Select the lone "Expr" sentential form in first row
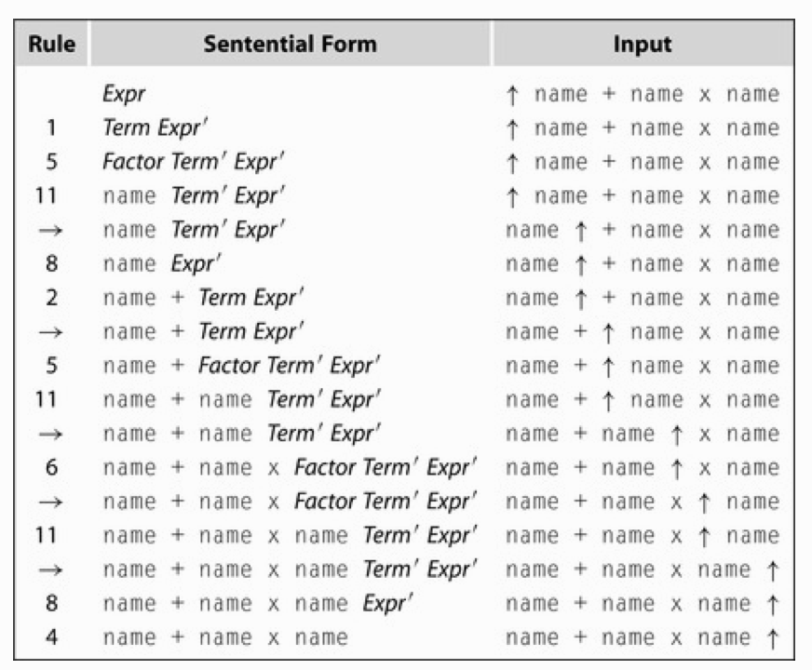Viewport: 812px width, 670px height. point(125,94)
